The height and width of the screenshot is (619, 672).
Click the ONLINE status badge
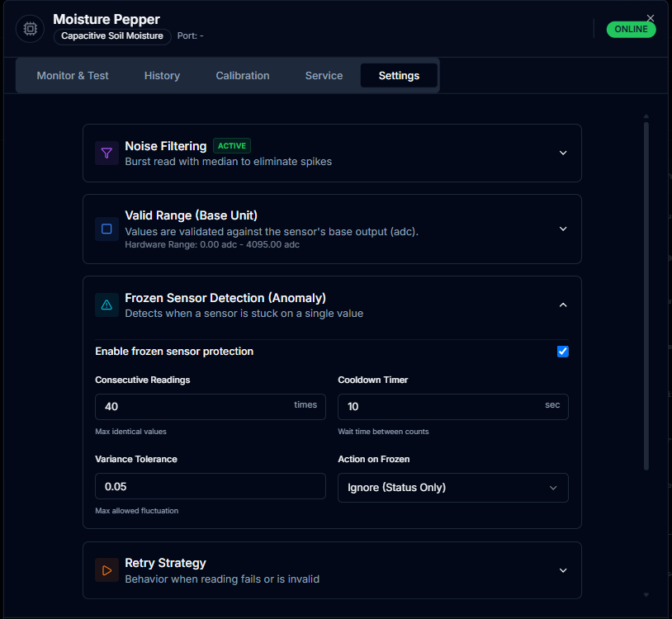click(x=631, y=29)
